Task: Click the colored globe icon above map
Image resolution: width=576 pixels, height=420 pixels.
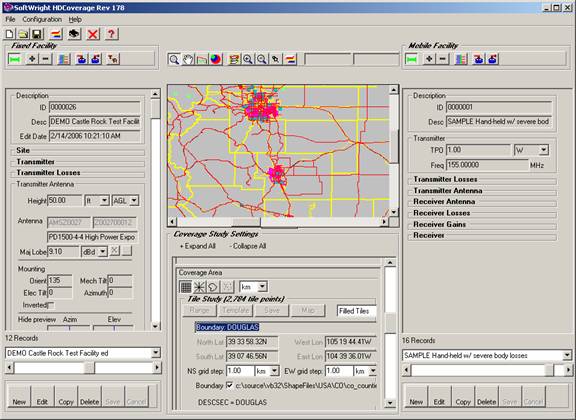Action: pos(216,59)
